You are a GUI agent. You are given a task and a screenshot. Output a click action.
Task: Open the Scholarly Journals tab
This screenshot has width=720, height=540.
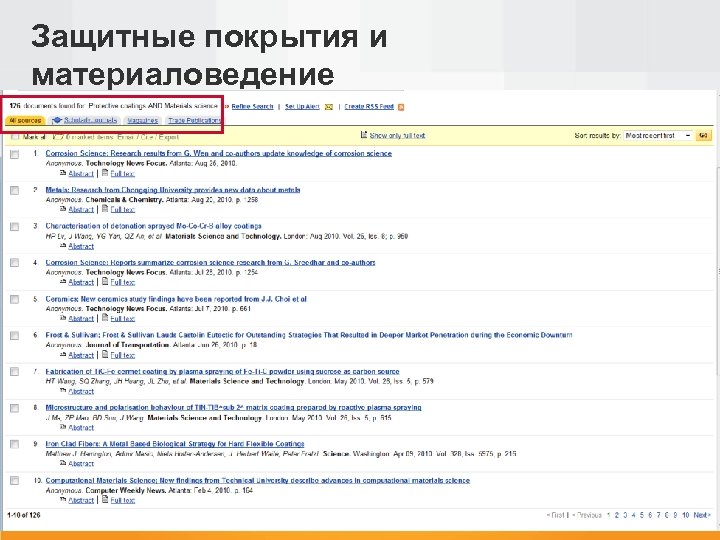[x=85, y=120]
